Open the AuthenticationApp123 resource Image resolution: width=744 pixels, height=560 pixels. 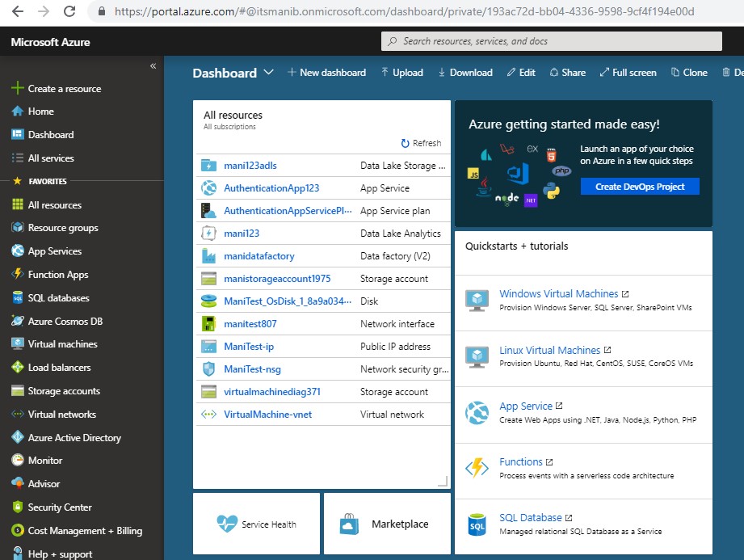[x=271, y=188]
